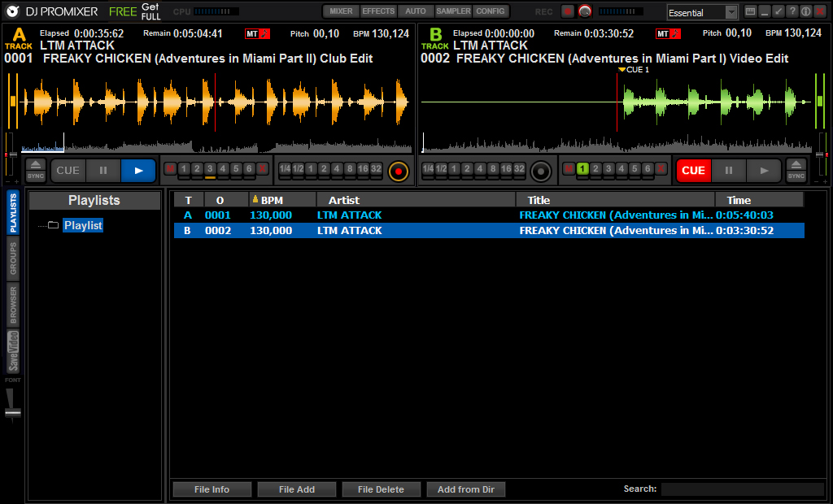Switch to the PLAYLISTS side tab

(x=13, y=212)
